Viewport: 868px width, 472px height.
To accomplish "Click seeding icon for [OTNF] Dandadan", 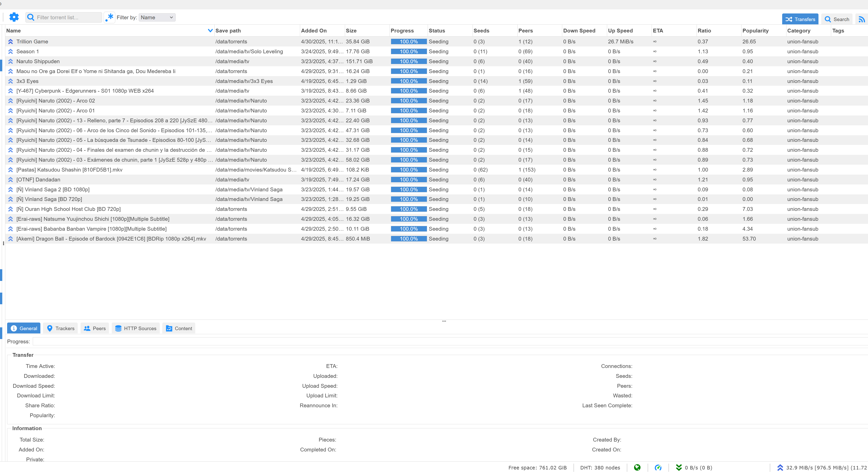I will [10, 180].
